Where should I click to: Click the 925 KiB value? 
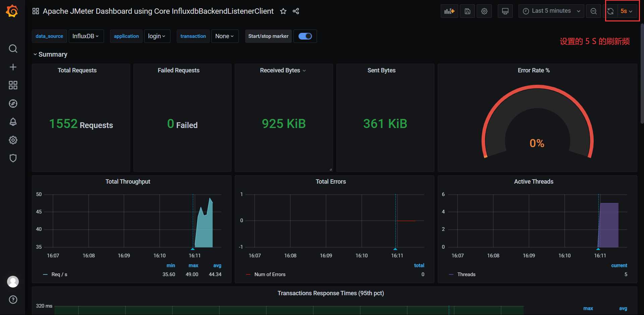click(284, 124)
